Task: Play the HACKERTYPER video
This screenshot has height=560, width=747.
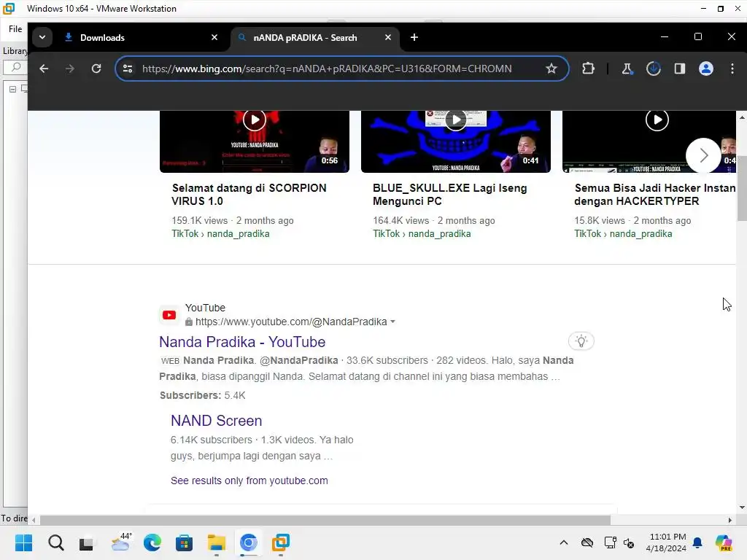Action: tap(657, 120)
